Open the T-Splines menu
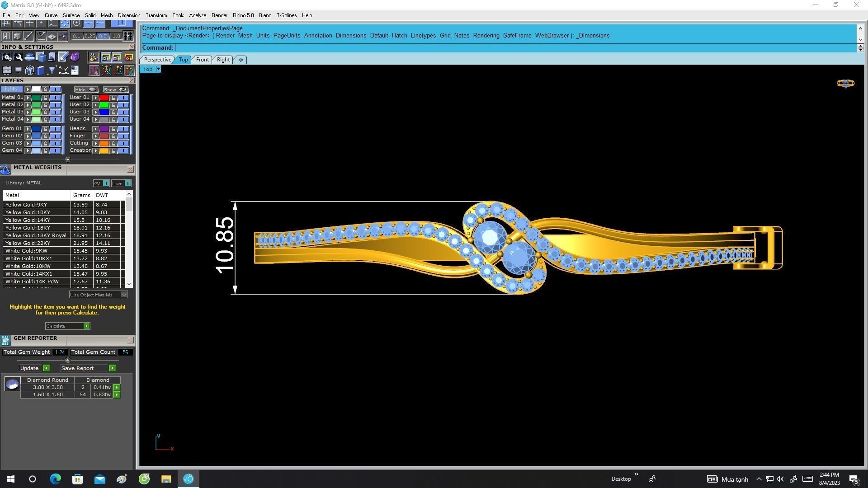Image resolution: width=868 pixels, height=488 pixels. [287, 15]
